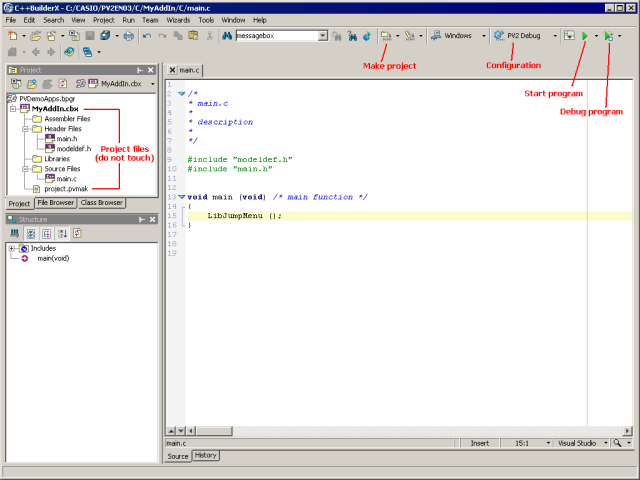Click the green Start program arrow

[x=584, y=36]
